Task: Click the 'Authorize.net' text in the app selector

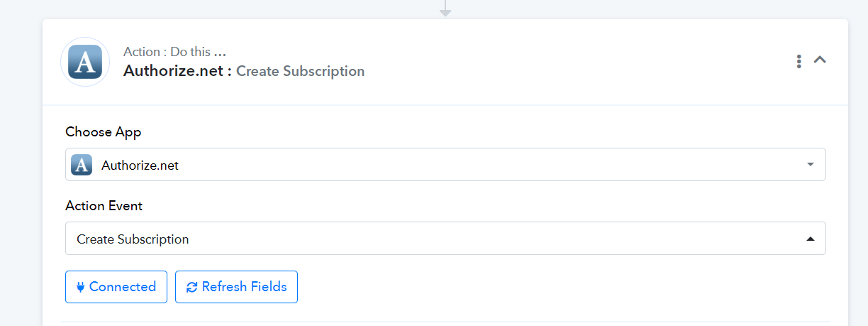Action: (x=140, y=165)
